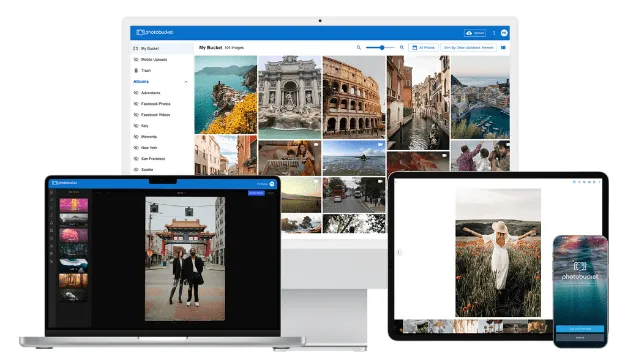Image resolution: width=640 pixels, height=360 pixels.
Task: Open the Sort By Date Uploaded dropdown
Action: [469, 48]
